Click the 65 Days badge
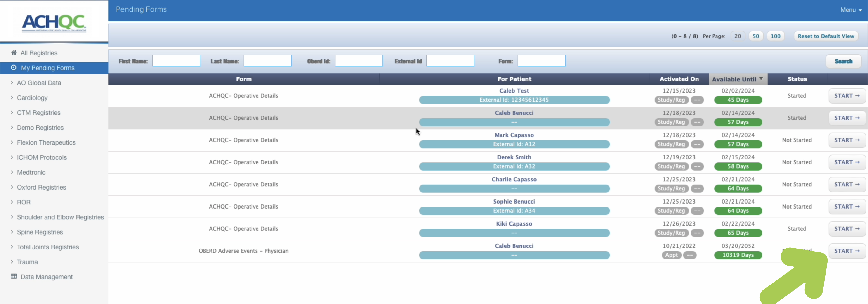 pyautogui.click(x=738, y=233)
